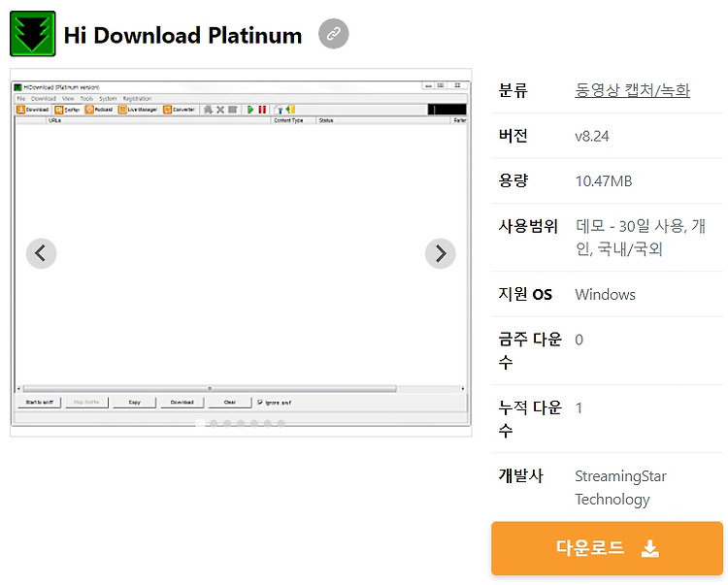
Task: Open the Download menu in HiDownload menu bar
Action: click(x=44, y=98)
